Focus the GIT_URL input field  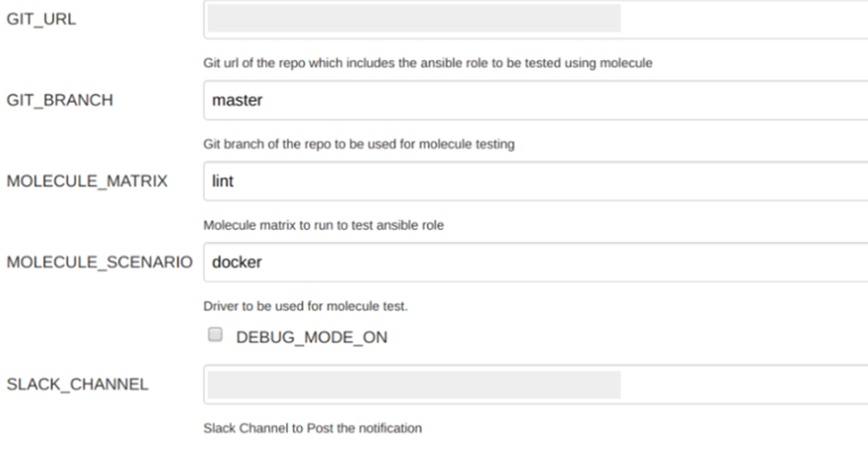[x=536, y=19]
